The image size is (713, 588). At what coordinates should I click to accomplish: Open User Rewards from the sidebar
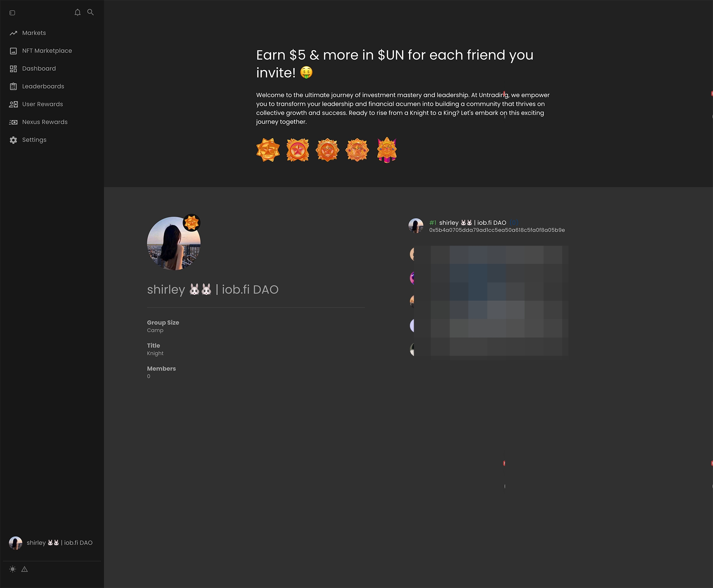click(42, 104)
